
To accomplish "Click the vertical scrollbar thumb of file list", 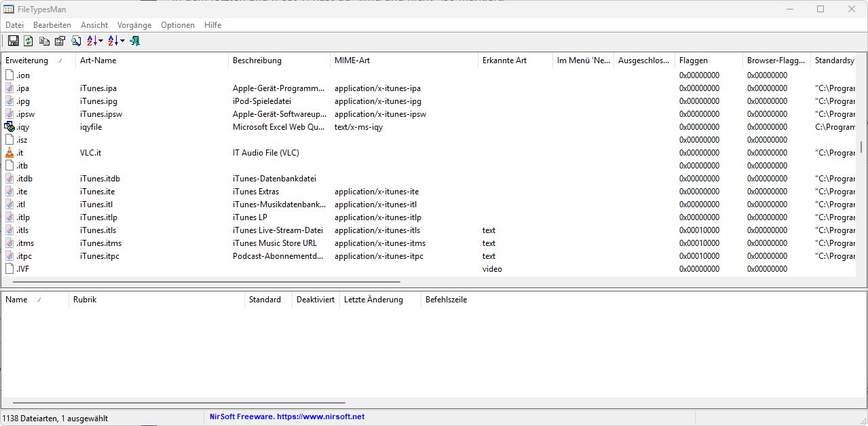I will pos(861,147).
